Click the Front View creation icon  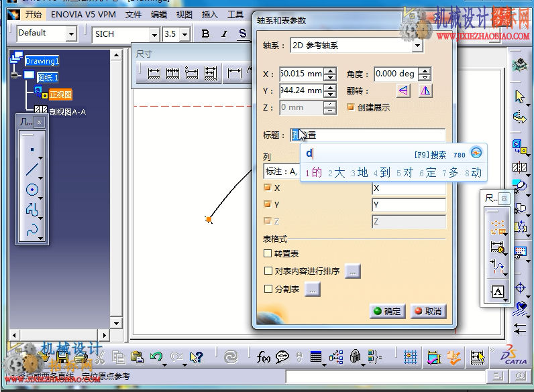pyautogui.click(x=520, y=147)
